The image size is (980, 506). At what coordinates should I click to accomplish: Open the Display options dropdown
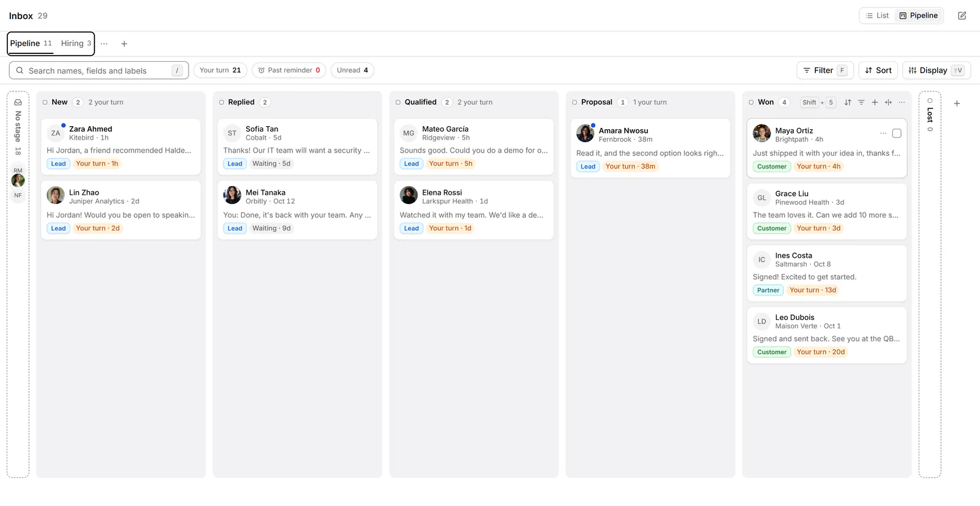[x=937, y=70]
